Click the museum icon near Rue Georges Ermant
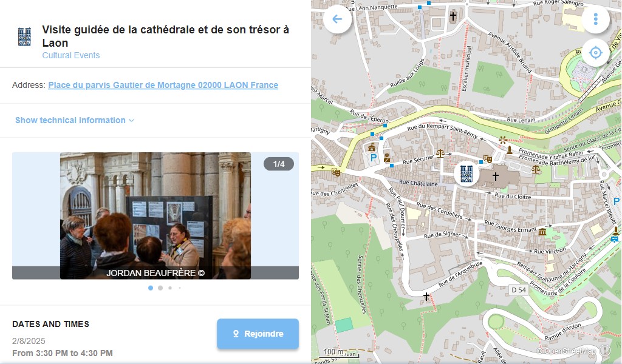622x364 pixels. 542,232
